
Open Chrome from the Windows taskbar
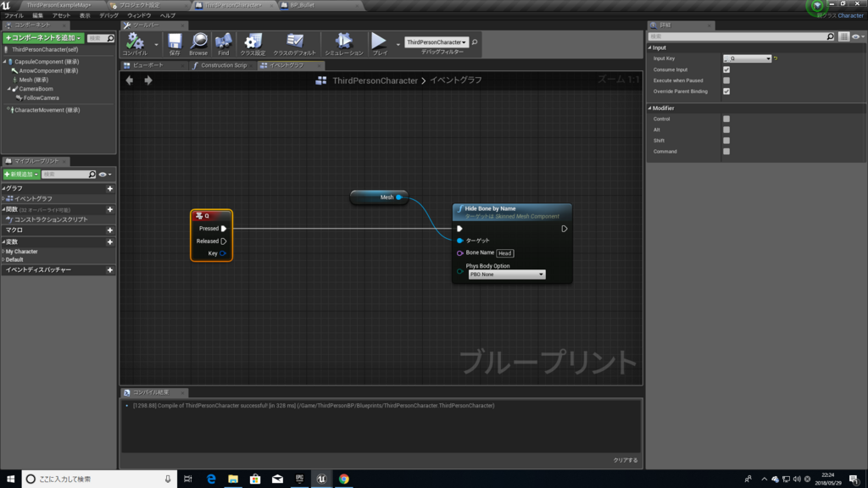point(344,480)
